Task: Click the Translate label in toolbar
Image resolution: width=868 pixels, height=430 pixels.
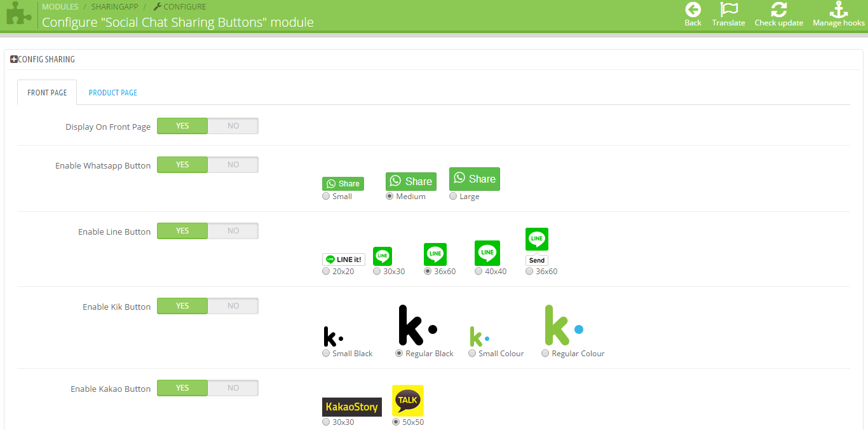Action: 729,23
